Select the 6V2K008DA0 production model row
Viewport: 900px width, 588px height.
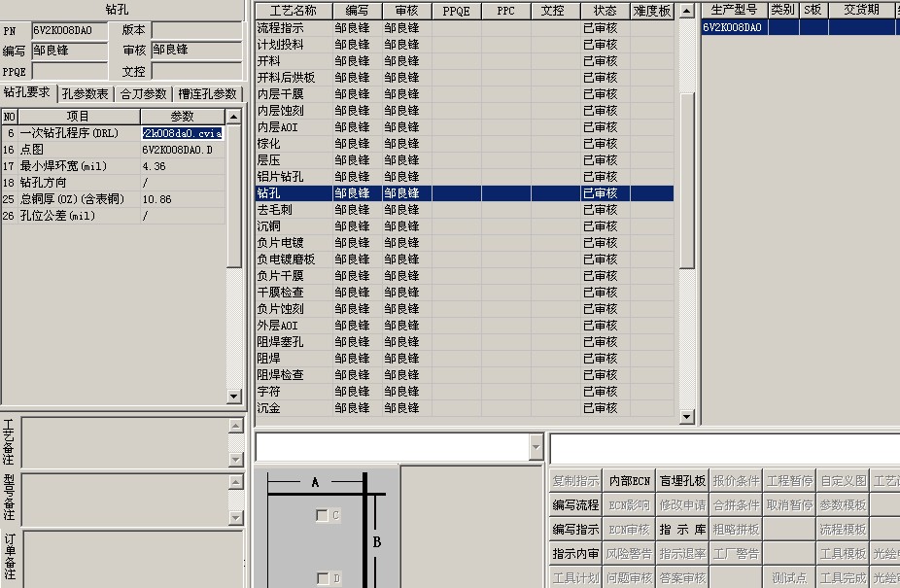[800, 27]
